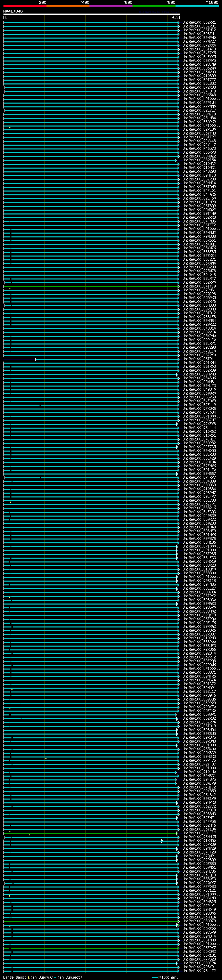This screenshot has height=980, width=222.
Task: Select the UniRef100_B9N7I9 label
Action: point(199,114)
